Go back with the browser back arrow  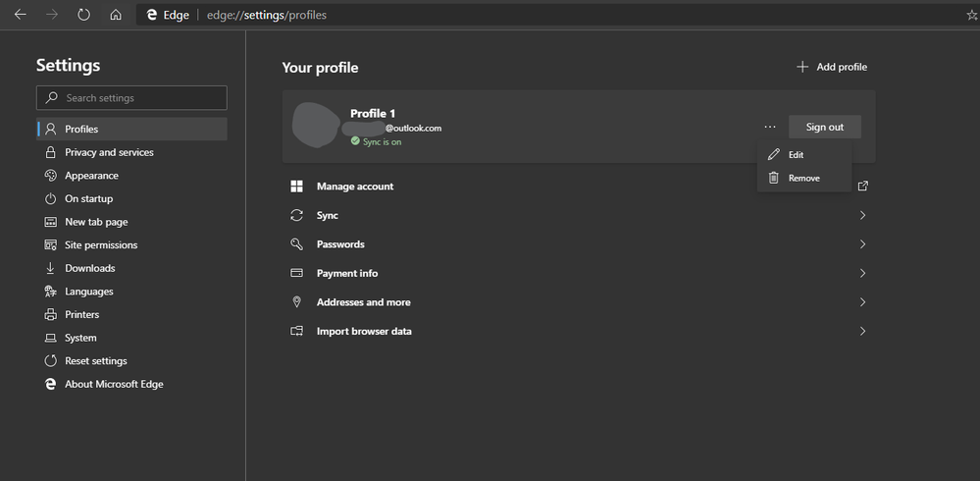coord(21,15)
